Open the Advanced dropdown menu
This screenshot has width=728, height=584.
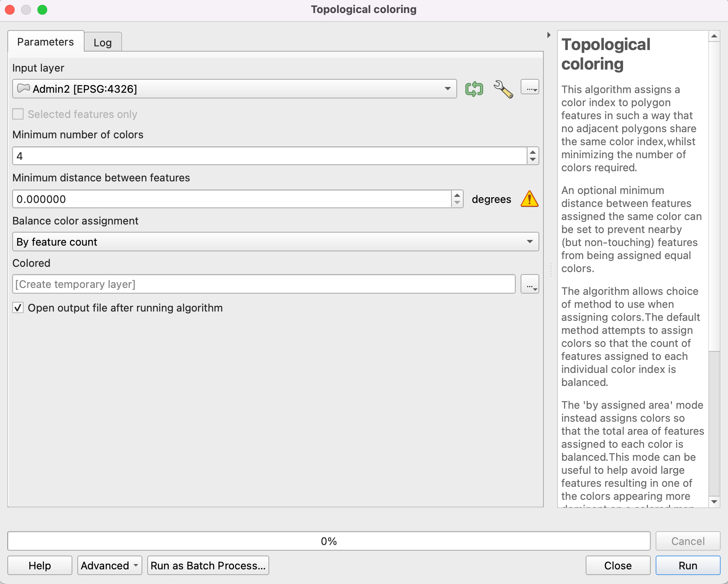point(109,565)
